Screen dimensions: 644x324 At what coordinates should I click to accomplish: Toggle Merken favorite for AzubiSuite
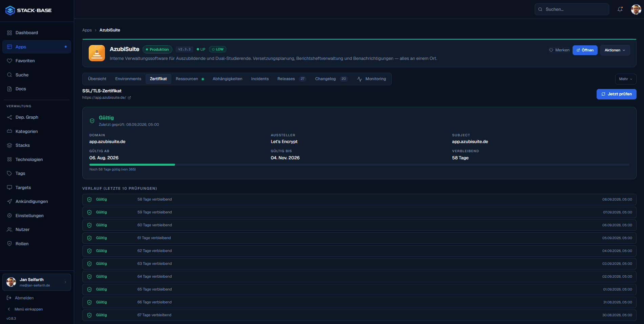click(x=559, y=50)
